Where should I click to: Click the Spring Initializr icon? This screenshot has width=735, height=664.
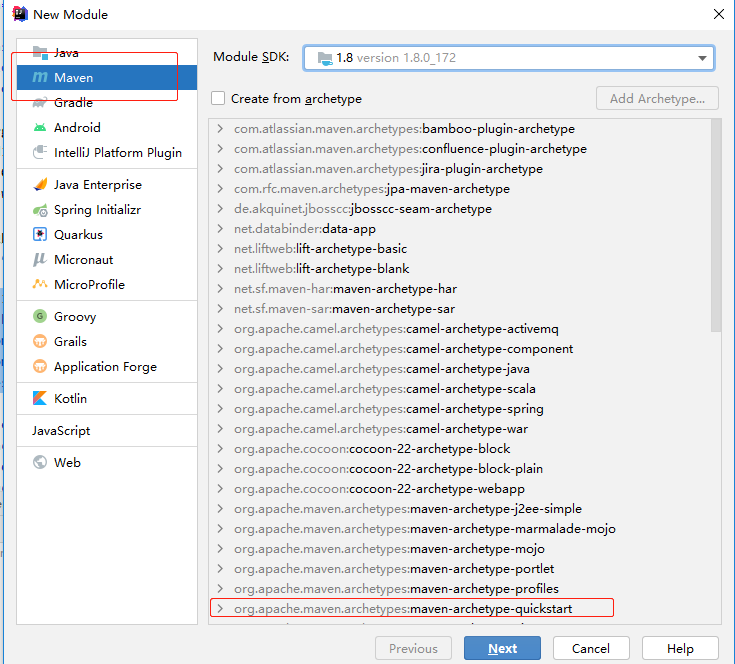point(40,210)
